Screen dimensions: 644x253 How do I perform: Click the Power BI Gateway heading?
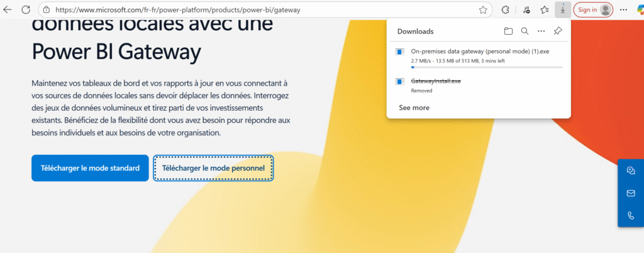(116, 52)
